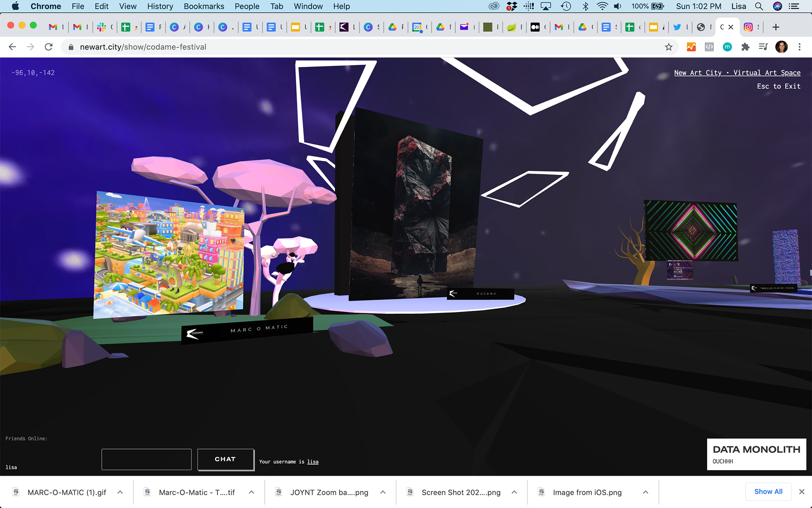Viewport: 812px width, 508px height.
Task: Open the volume control icon
Action: coord(618,6)
